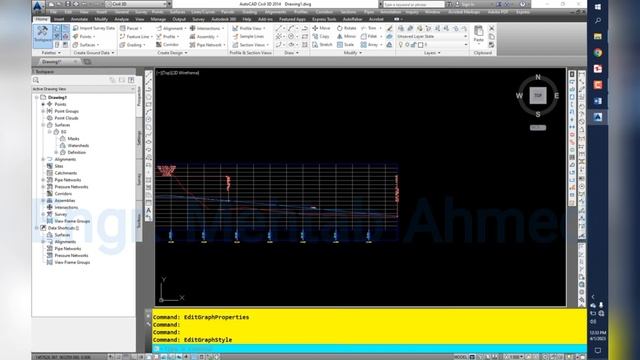
Task: Select the Watersheds tree item
Action: coord(78,145)
